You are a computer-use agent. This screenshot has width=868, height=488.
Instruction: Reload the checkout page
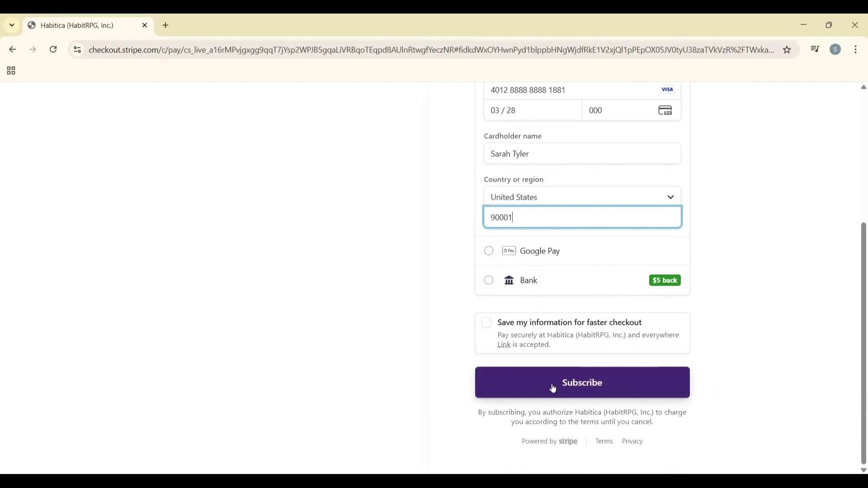coord(53,50)
